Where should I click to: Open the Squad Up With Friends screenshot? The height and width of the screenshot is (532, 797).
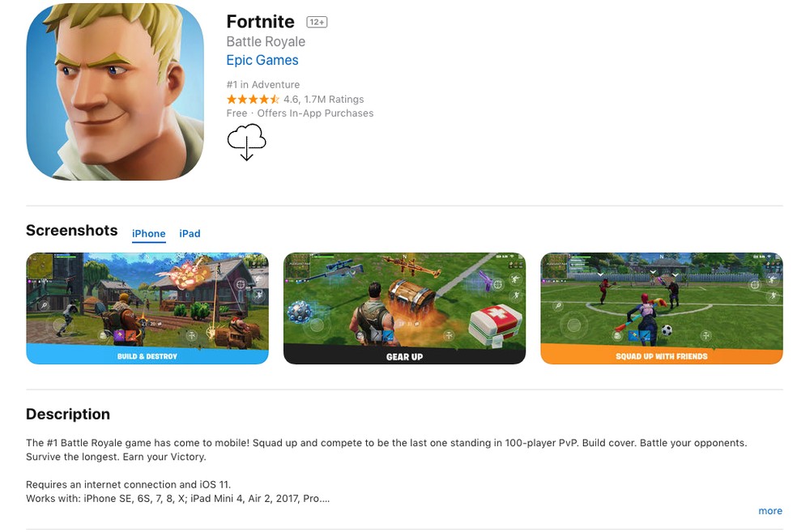click(x=662, y=309)
